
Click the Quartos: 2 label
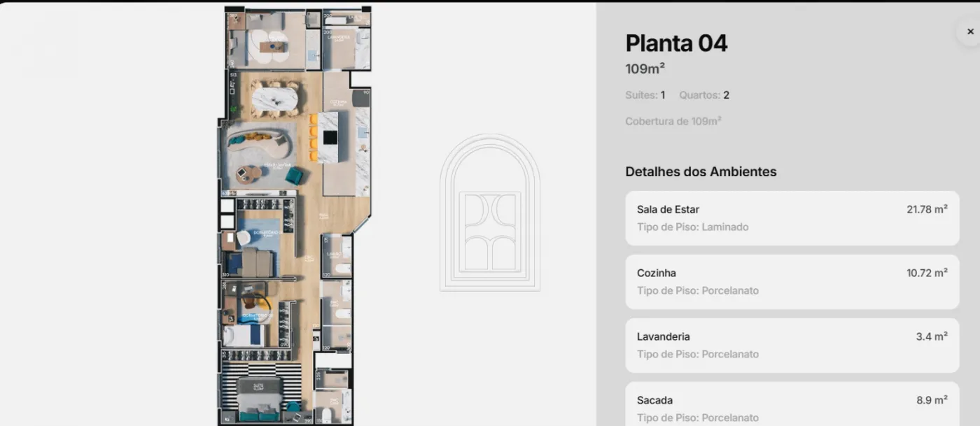(704, 95)
